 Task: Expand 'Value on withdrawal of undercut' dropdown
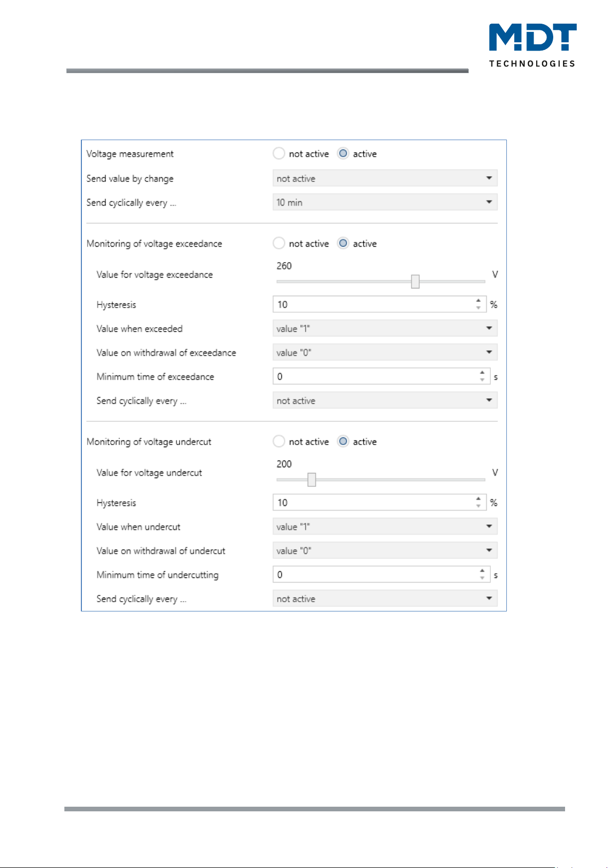[x=385, y=551]
